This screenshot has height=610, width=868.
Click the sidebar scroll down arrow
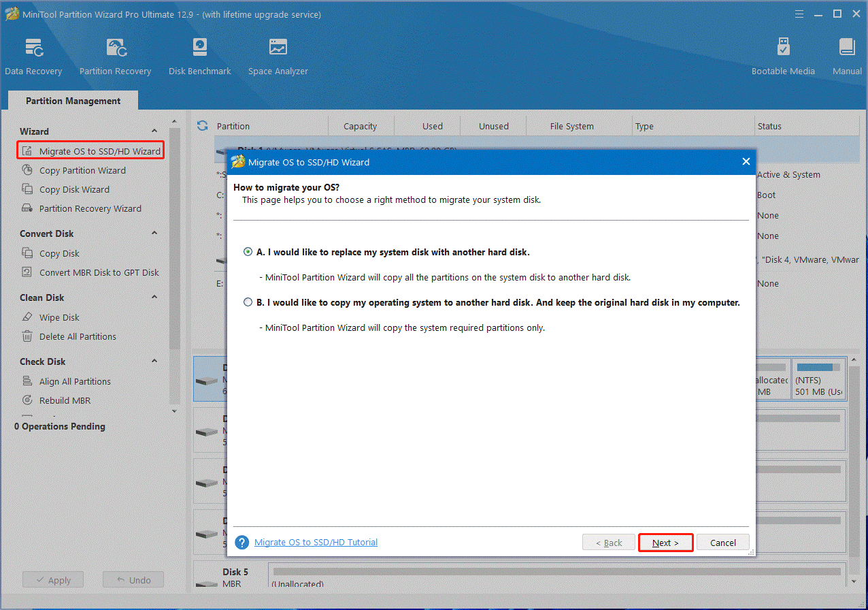click(x=174, y=411)
